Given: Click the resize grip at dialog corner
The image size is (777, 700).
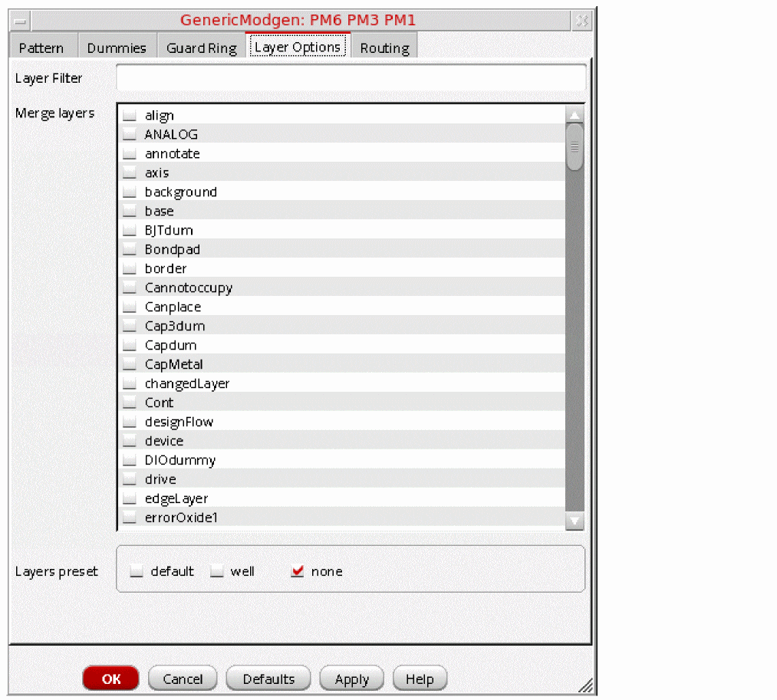Looking at the screenshot, I should [x=586, y=685].
